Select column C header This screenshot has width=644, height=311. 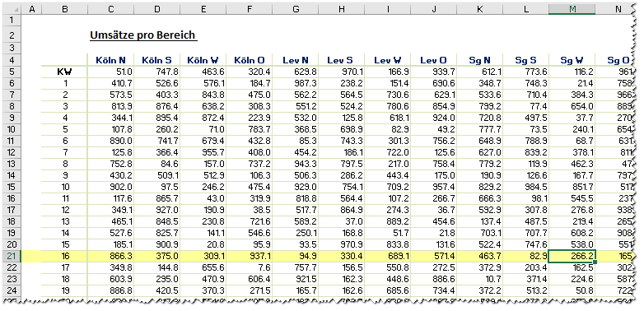click(110, 9)
